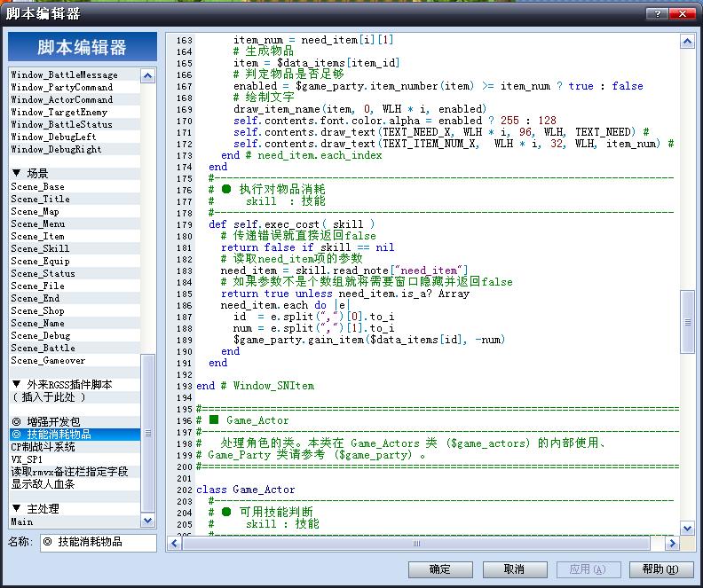Cancel with the 取消 button
703x588 pixels.
coord(514,569)
